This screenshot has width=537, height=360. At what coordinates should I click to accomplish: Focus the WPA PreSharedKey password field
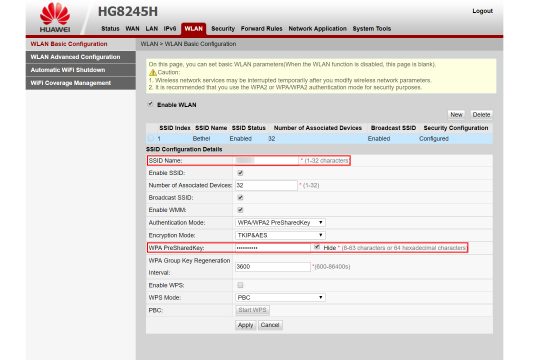[x=273, y=248]
